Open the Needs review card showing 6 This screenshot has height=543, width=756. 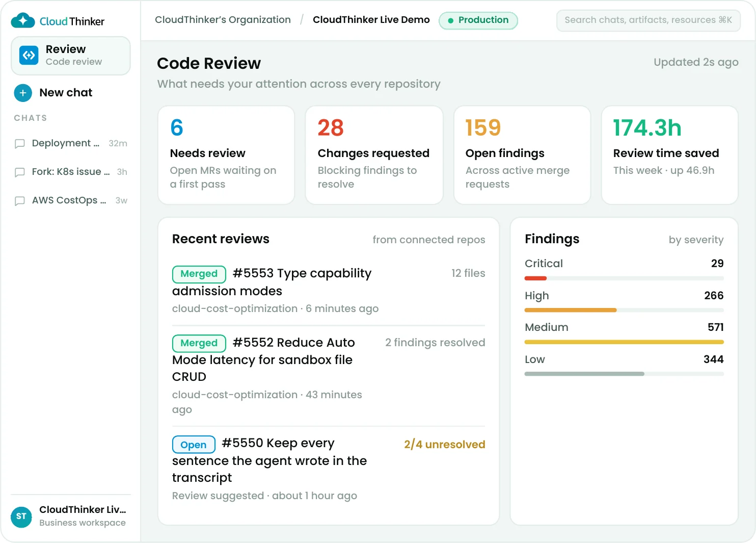226,155
